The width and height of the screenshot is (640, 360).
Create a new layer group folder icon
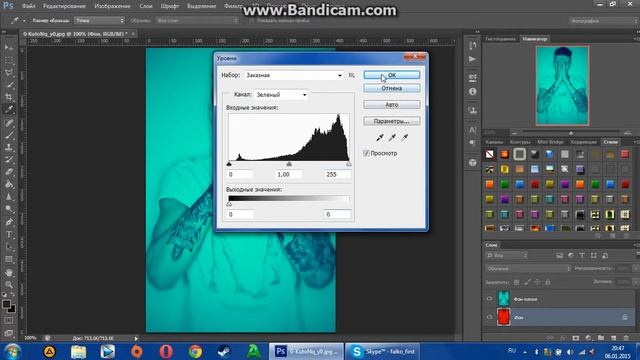[601, 338]
